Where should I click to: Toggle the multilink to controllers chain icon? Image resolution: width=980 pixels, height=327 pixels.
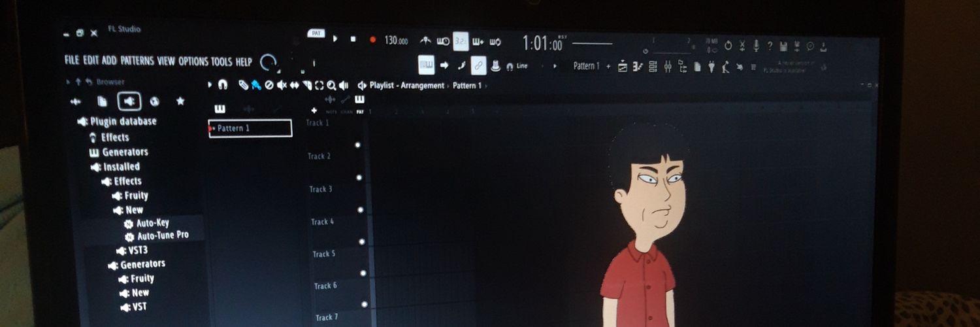tap(478, 65)
